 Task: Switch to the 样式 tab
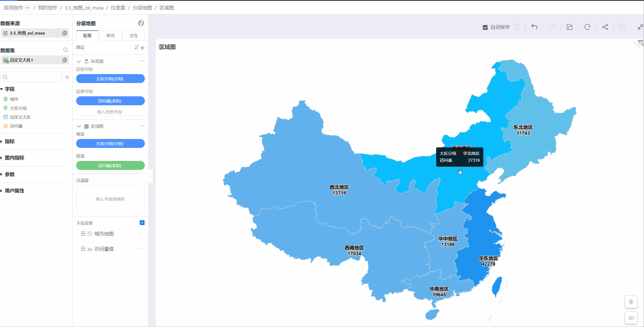click(110, 36)
